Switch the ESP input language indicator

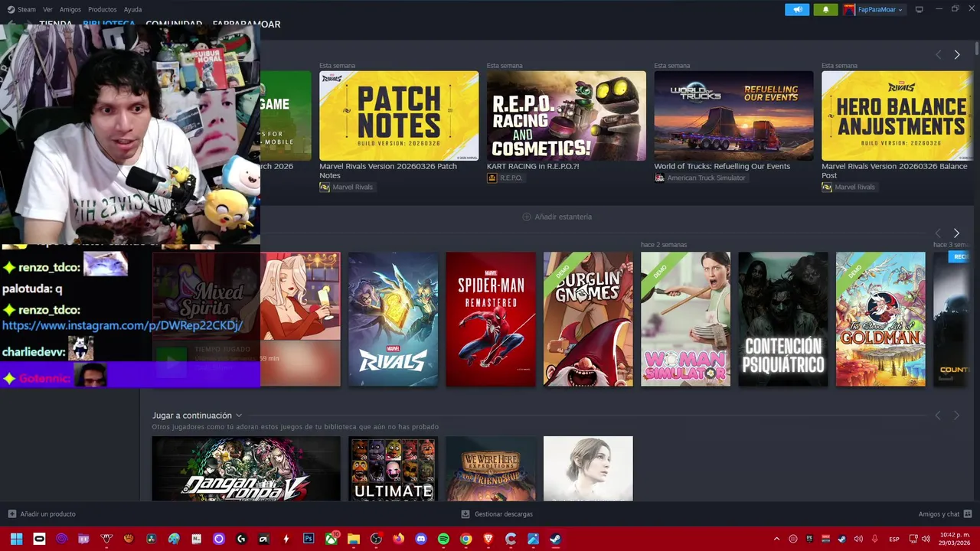point(894,539)
